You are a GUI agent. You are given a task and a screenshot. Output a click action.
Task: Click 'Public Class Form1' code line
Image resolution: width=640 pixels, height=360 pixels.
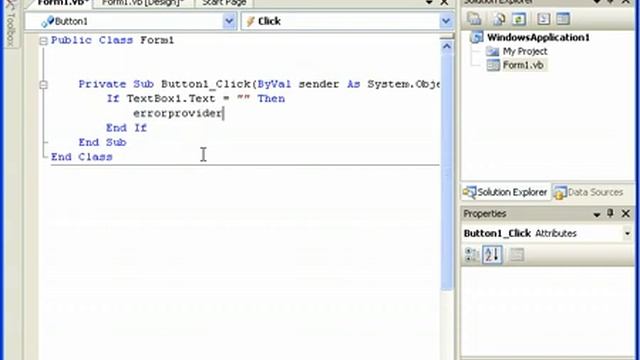113,40
